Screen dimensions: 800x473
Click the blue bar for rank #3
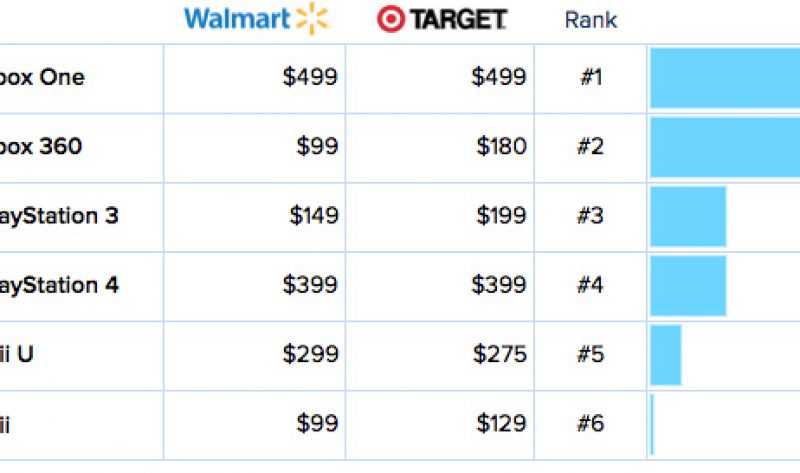click(x=688, y=217)
